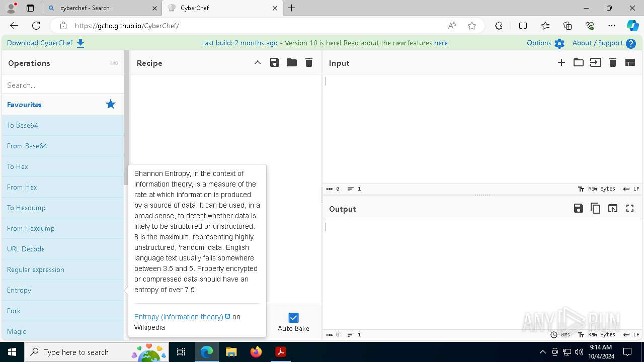
Task: Open a new browser tab
Action: click(291, 8)
